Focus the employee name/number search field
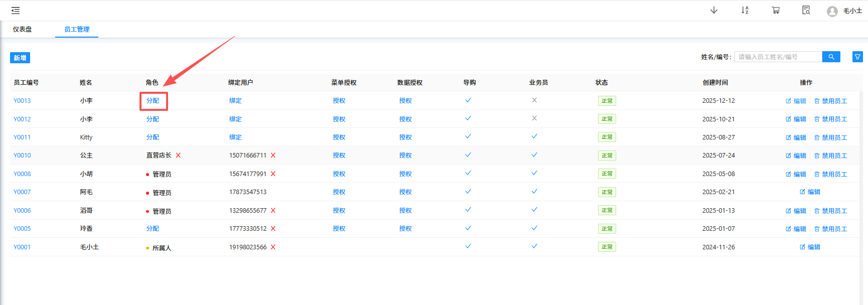868x305 pixels. [778, 57]
